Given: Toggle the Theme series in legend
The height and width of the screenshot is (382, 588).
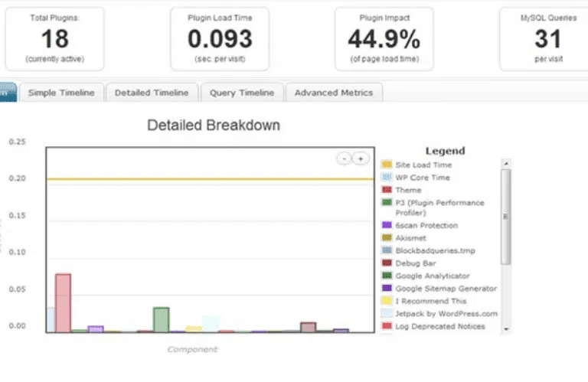Looking at the screenshot, I should pyautogui.click(x=387, y=190).
